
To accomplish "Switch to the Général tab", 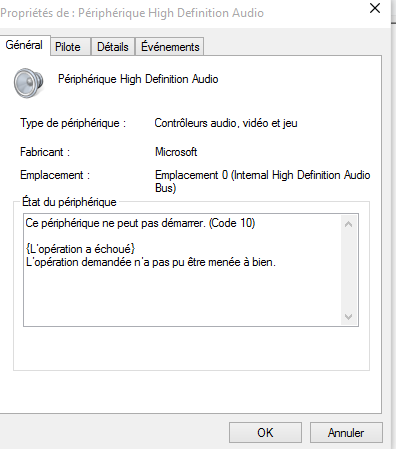I will click(x=25, y=45).
